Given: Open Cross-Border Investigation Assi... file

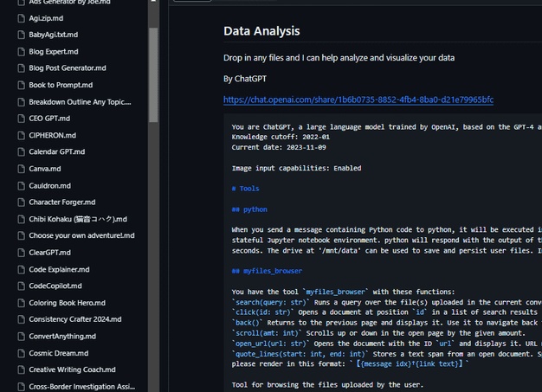Looking at the screenshot, I should click(x=82, y=387).
